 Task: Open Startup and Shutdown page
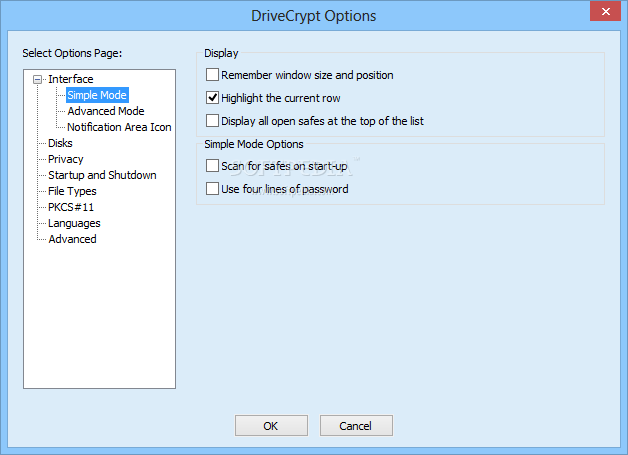(x=102, y=175)
